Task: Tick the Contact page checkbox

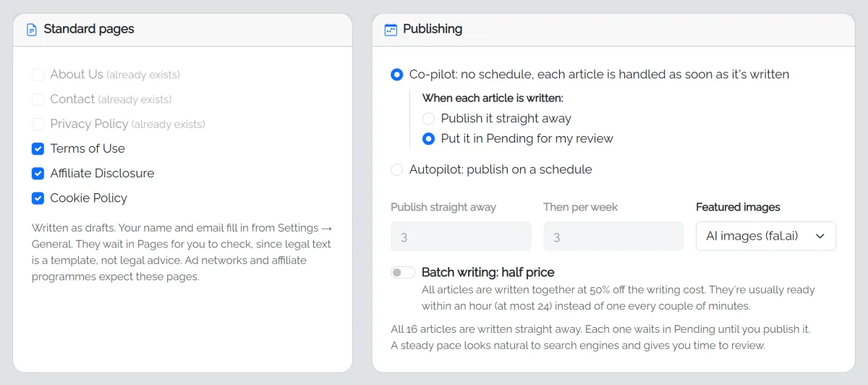Action: pos(38,99)
